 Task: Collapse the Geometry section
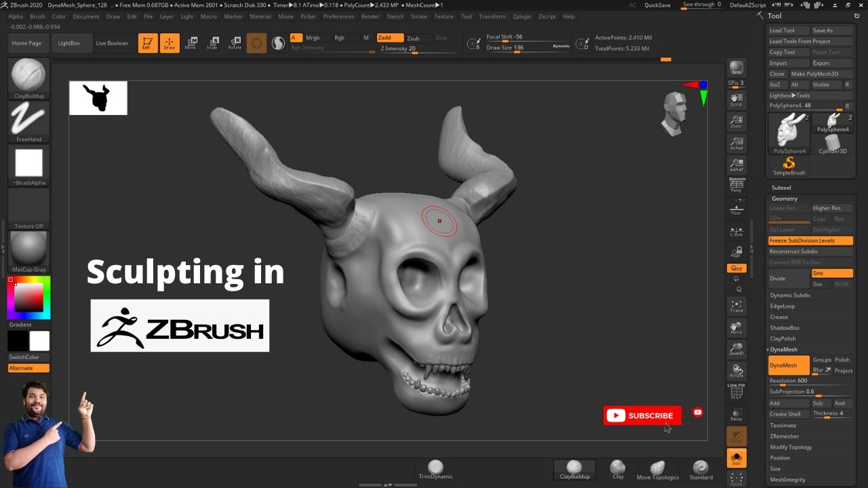click(x=785, y=199)
